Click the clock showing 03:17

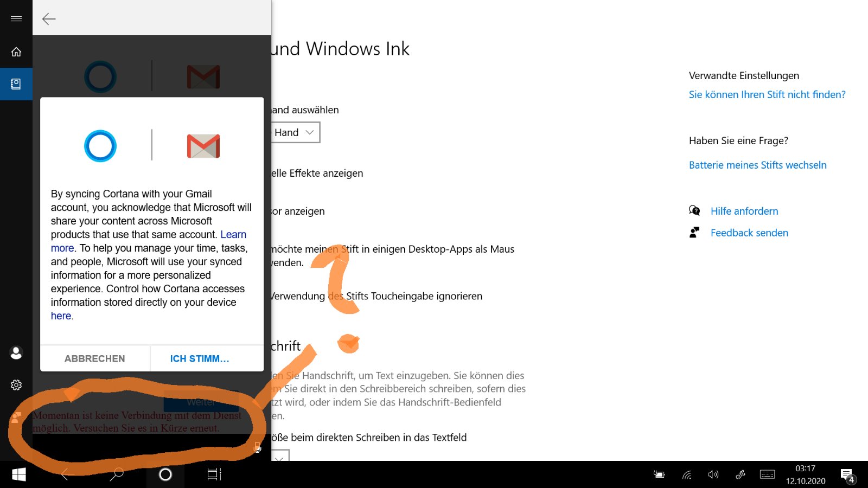[805, 468]
